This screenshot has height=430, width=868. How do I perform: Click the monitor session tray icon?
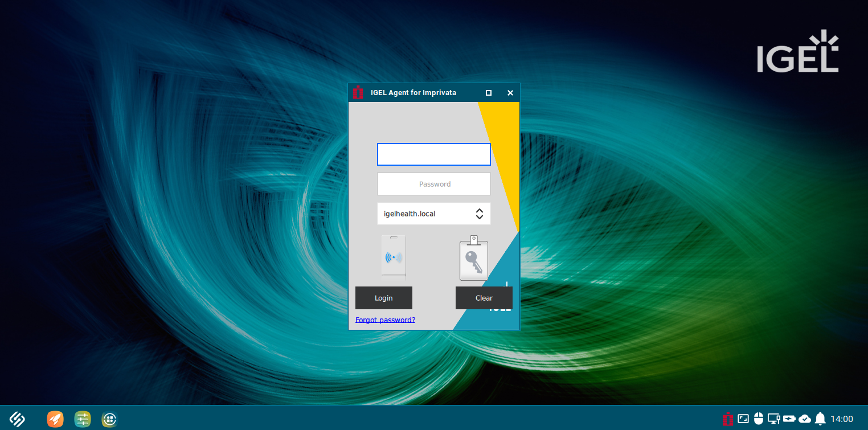(773, 419)
